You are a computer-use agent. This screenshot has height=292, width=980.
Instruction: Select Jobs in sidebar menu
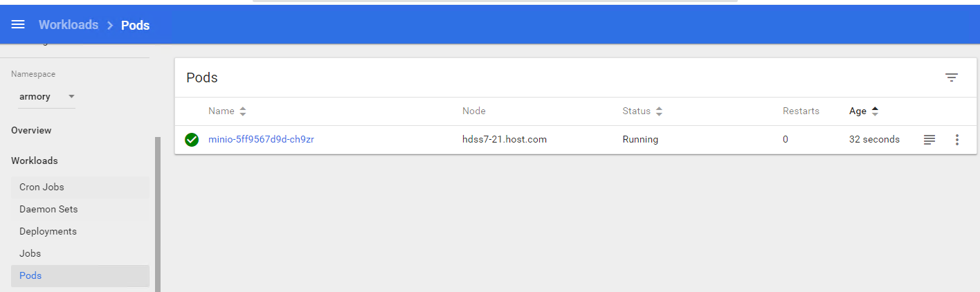[x=30, y=254]
